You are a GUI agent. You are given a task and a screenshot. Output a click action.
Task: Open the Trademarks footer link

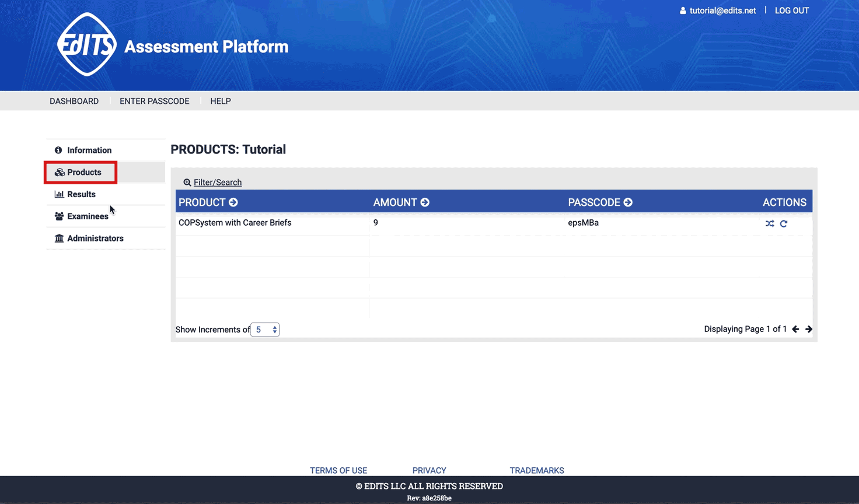click(x=537, y=470)
